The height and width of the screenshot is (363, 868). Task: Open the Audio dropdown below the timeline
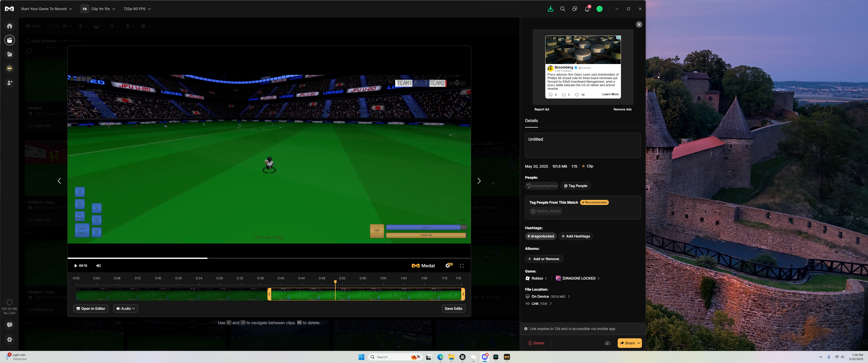click(125, 309)
